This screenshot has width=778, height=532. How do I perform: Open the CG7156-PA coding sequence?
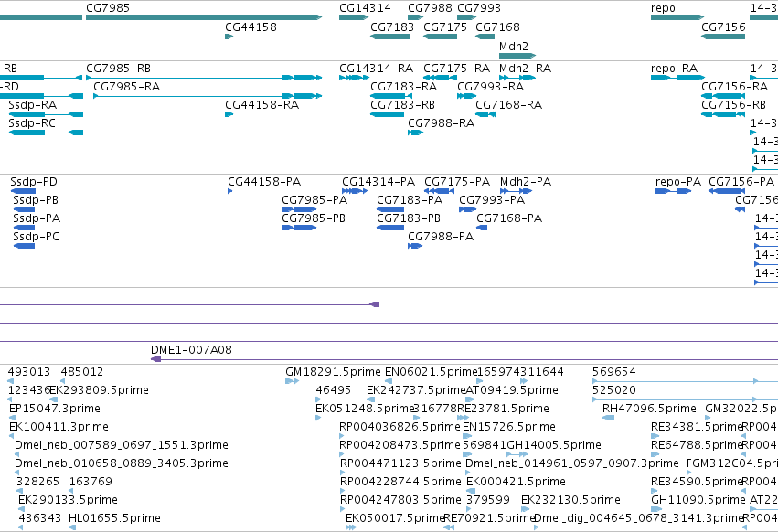[727, 191]
